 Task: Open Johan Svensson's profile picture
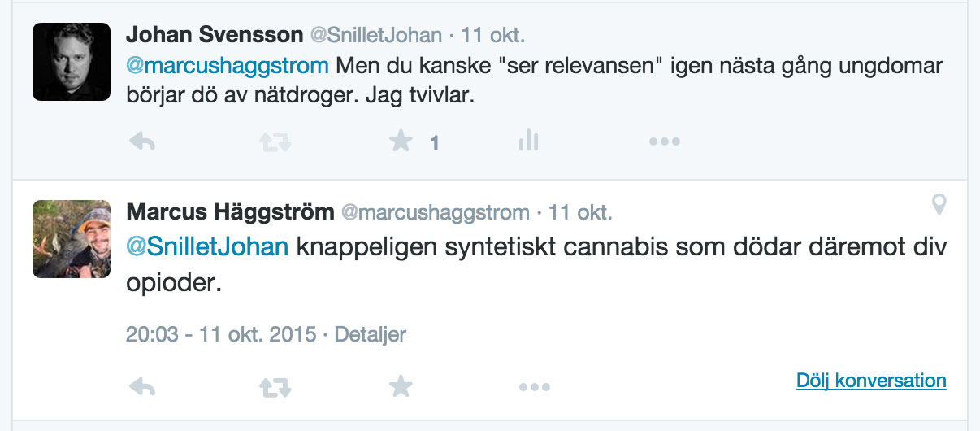[x=72, y=62]
